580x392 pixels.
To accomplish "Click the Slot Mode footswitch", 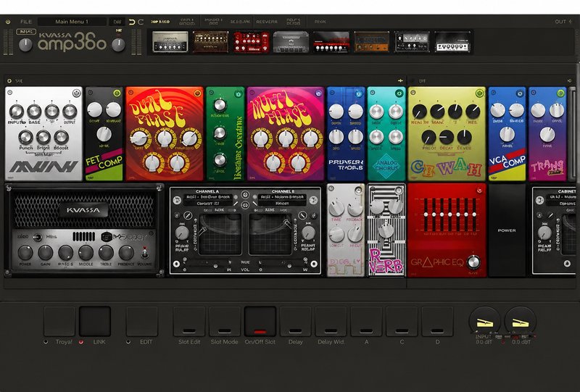I will coord(225,322).
